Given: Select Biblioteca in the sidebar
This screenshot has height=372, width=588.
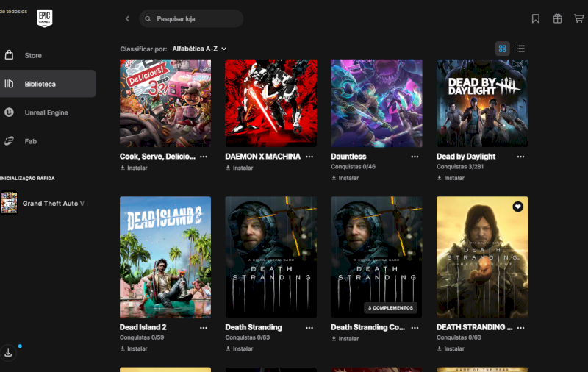Looking at the screenshot, I should click(x=48, y=84).
